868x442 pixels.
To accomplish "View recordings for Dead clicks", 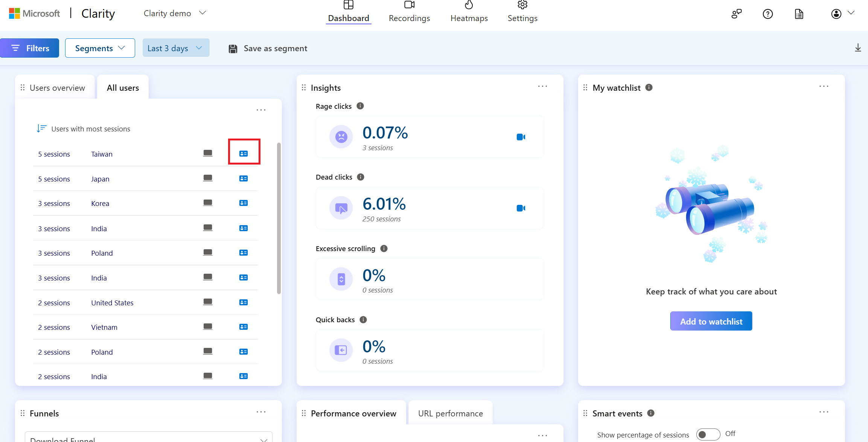I will pyautogui.click(x=521, y=208).
